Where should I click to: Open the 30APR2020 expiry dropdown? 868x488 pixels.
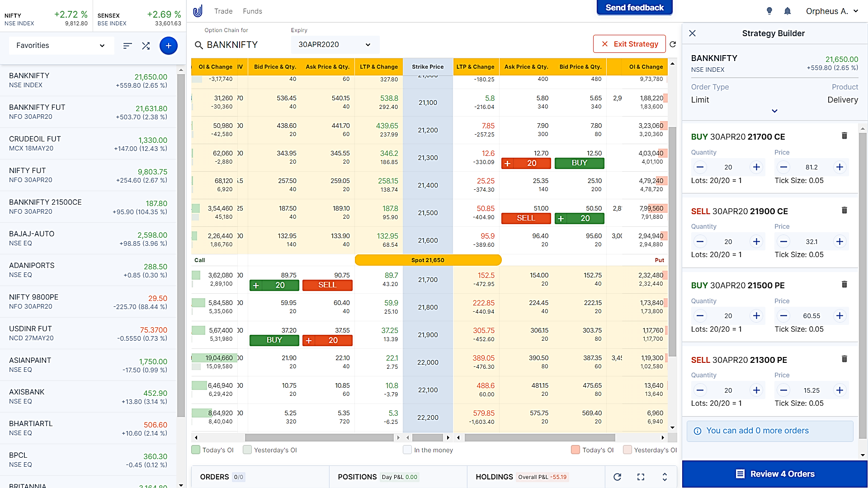point(335,45)
